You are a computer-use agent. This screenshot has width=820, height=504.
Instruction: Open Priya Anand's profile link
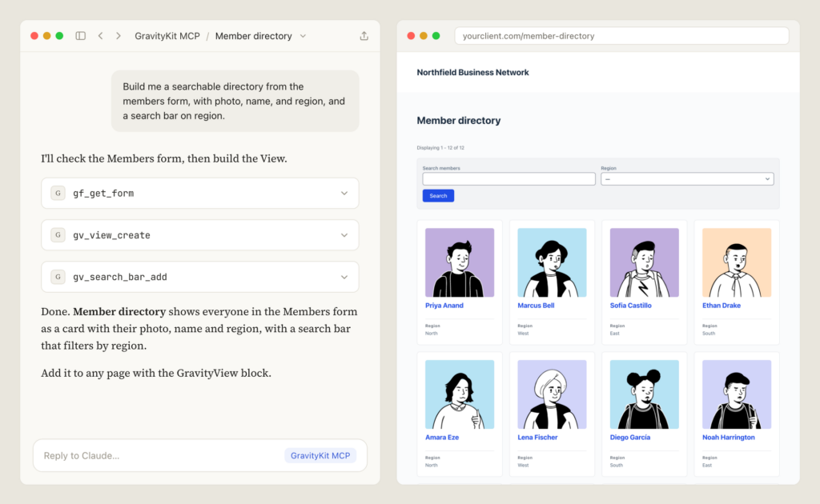[x=444, y=306]
